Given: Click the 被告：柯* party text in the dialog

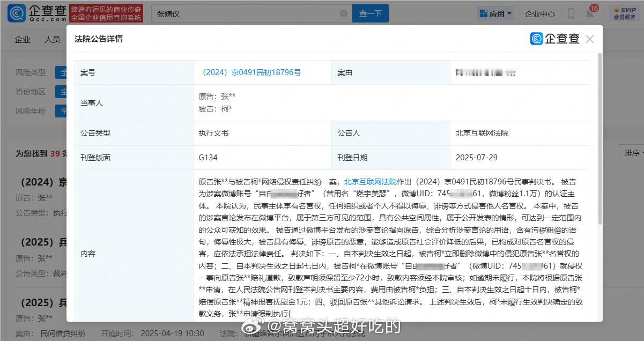Looking at the screenshot, I should 215,109.
